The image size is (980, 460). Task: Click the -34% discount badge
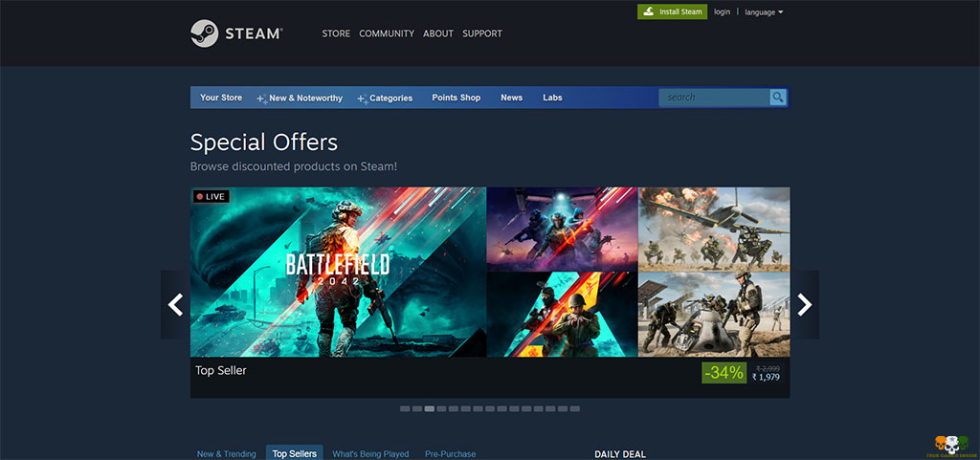click(x=724, y=373)
